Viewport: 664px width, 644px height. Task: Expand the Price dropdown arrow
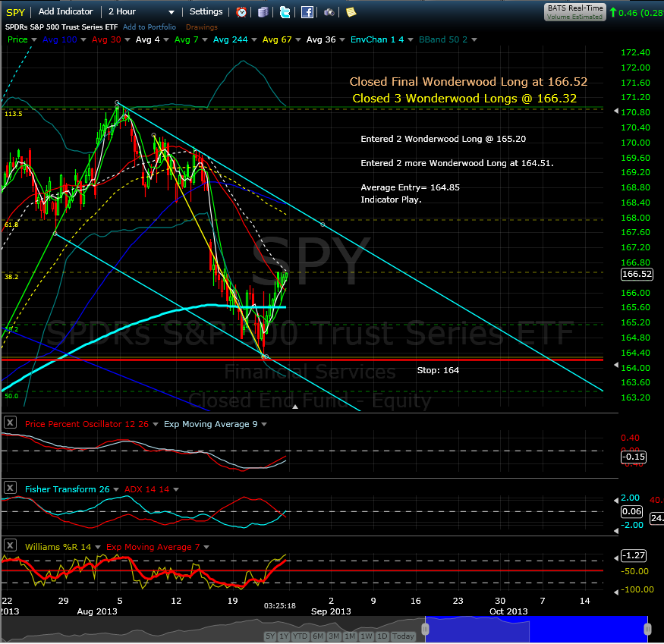tap(34, 39)
